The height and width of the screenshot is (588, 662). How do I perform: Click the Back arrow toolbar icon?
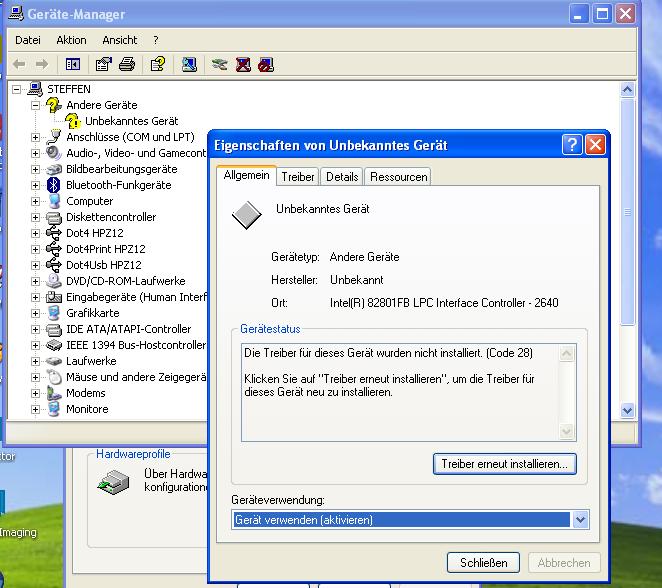coord(19,65)
